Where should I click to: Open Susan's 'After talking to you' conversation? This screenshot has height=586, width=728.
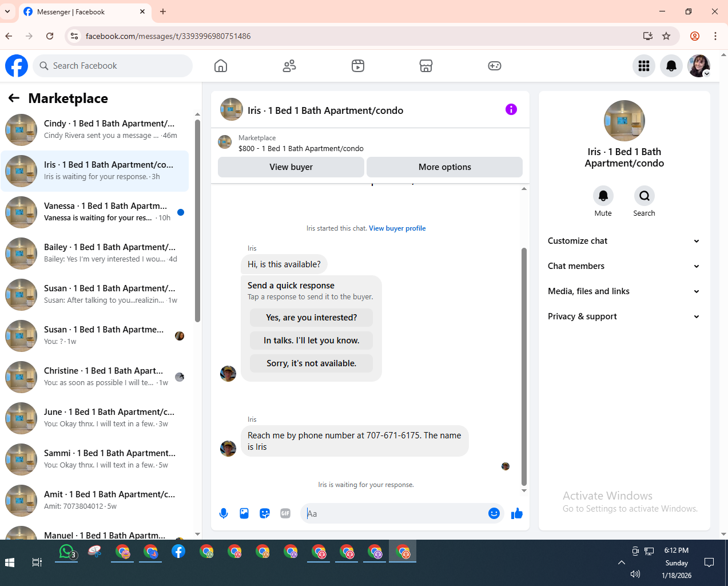pyautogui.click(x=95, y=295)
